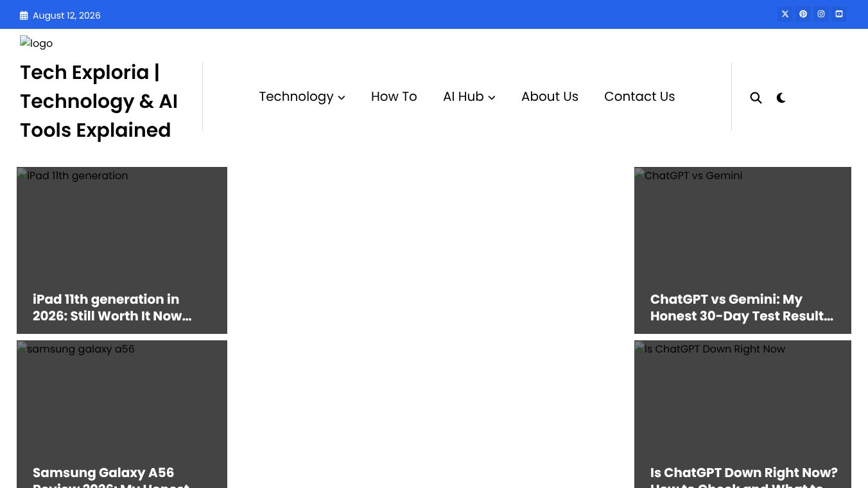Click the Tech Exploria site title
The height and width of the screenshot is (488, 868).
click(x=99, y=101)
